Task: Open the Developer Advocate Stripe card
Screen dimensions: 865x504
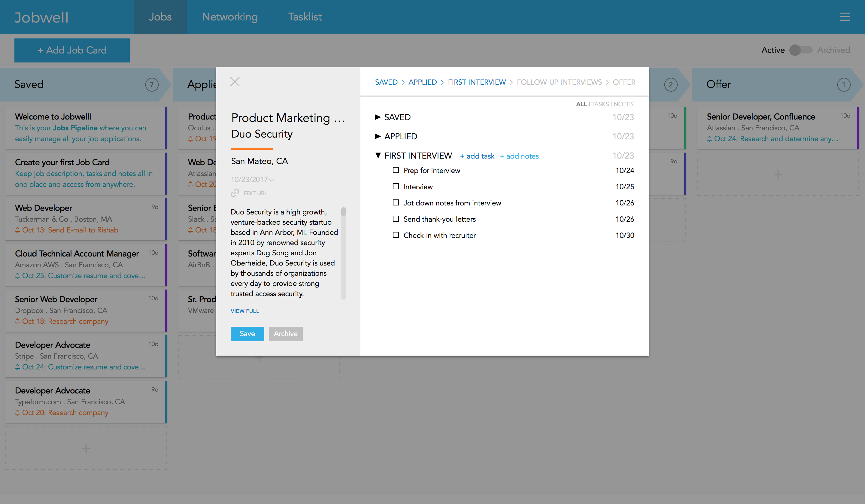Action: (86, 356)
